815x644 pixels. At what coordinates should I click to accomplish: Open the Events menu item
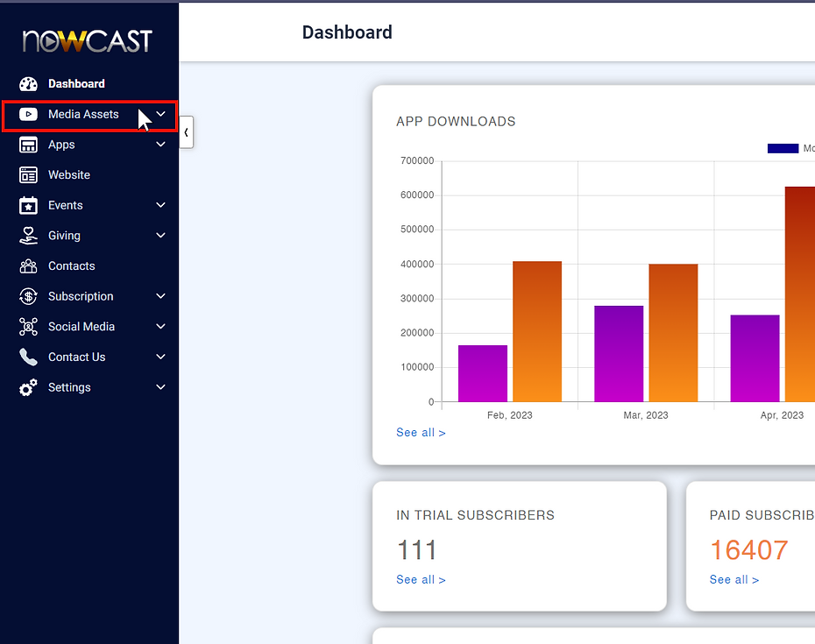coord(89,205)
